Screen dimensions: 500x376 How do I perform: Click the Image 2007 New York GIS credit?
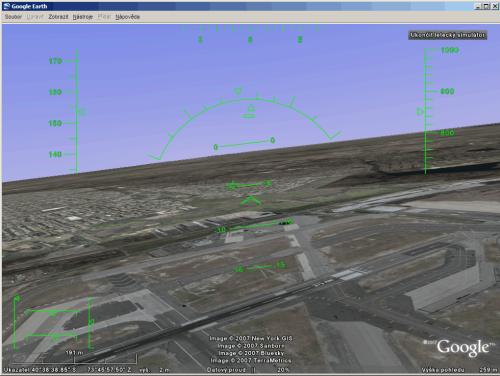(x=251, y=338)
